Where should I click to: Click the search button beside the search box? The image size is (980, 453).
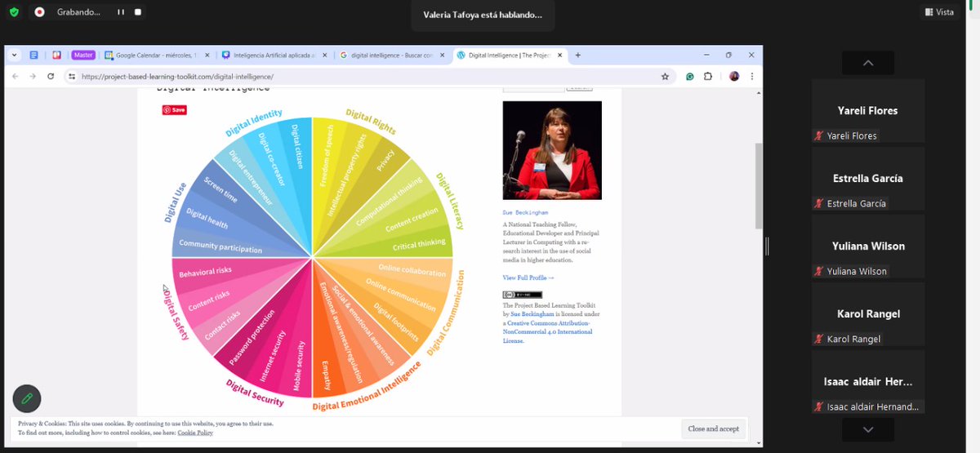pos(580,87)
